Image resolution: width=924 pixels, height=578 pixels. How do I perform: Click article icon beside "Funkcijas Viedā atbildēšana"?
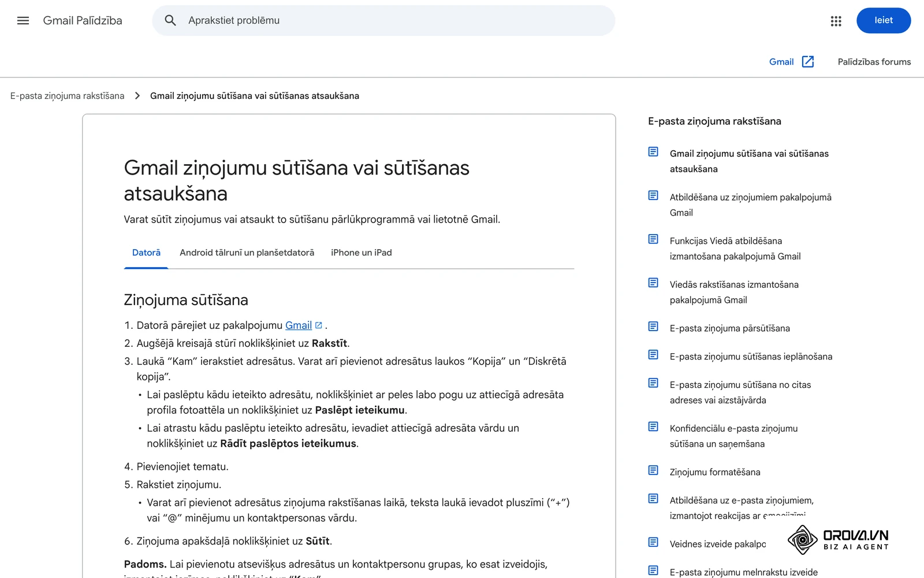tap(653, 239)
